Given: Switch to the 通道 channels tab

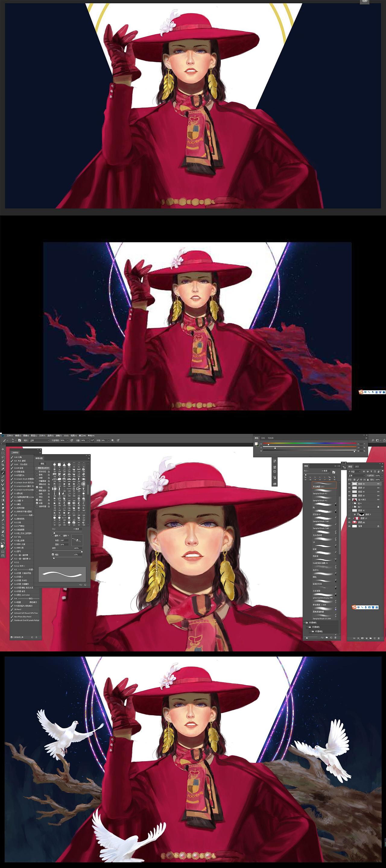Looking at the screenshot, I should (x=357, y=467).
